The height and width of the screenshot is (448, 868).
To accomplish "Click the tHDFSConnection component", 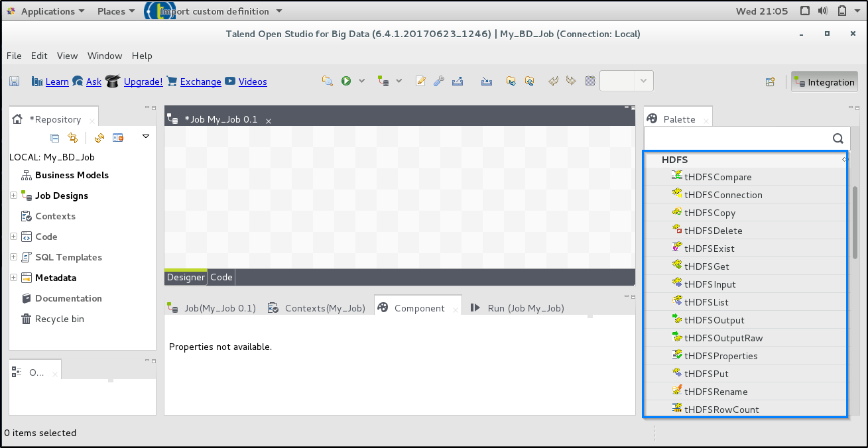I will click(723, 195).
